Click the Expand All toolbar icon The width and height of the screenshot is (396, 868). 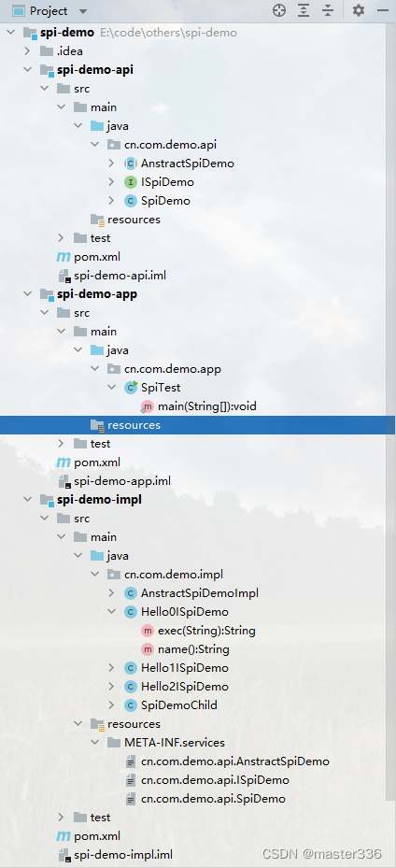click(304, 10)
